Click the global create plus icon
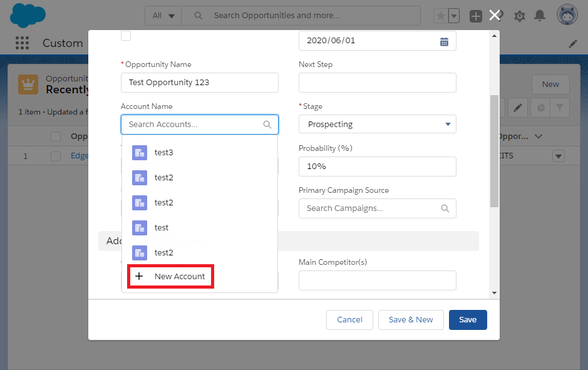The height and width of the screenshot is (370, 588). coord(476,16)
